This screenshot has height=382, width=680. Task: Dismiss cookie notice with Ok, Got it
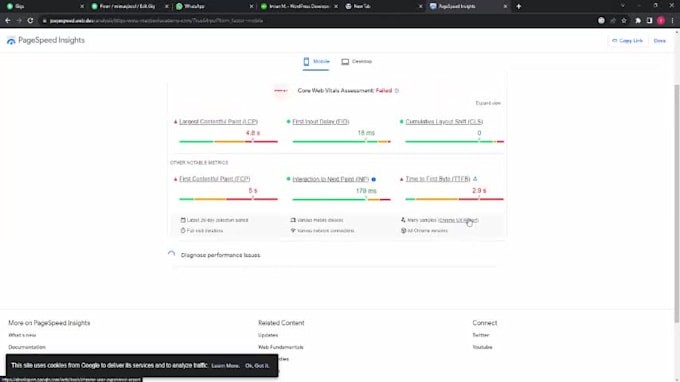(x=257, y=366)
